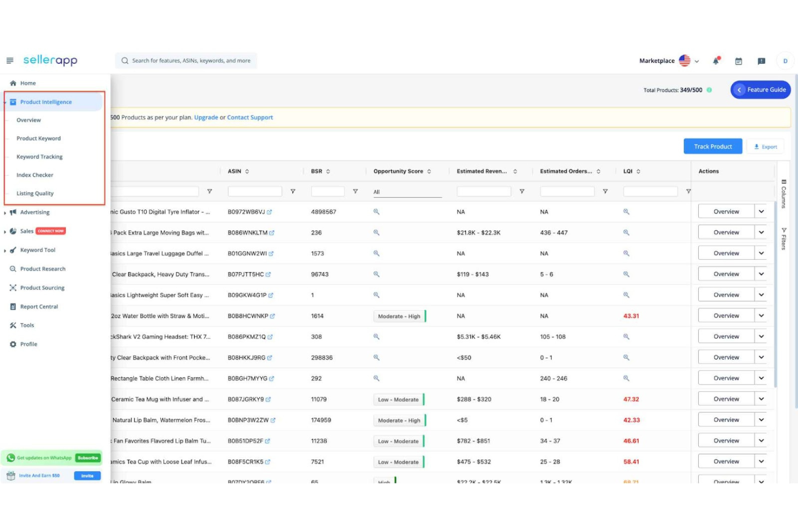Click the Export button
Viewport: 798px width, 532px height.
(x=766, y=147)
